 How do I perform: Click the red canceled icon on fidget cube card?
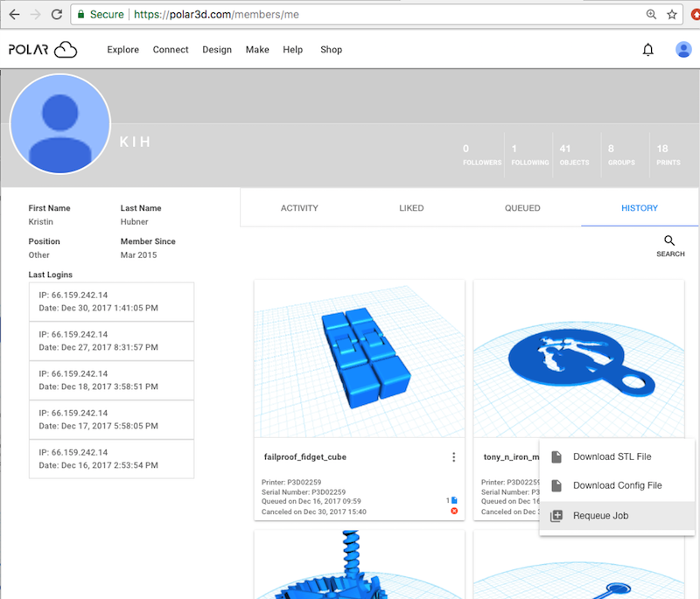(x=454, y=512)
